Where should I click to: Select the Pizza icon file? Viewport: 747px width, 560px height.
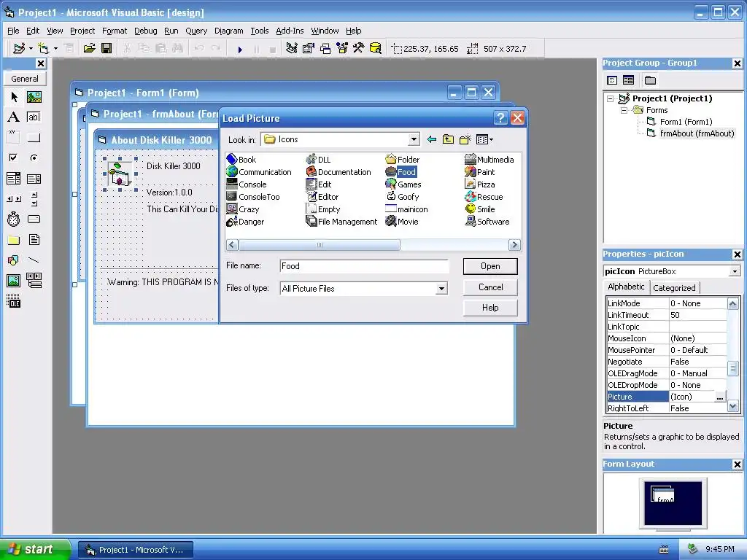point(480,184)
